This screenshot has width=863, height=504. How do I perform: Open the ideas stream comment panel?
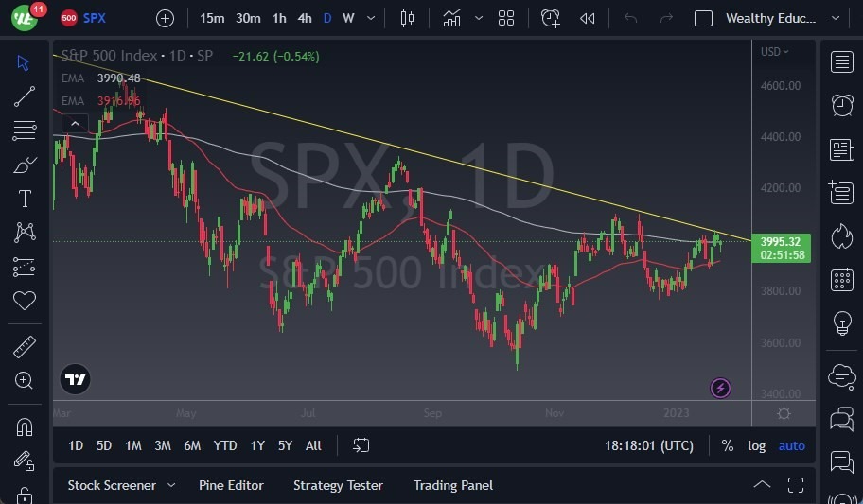coord(842,461)
